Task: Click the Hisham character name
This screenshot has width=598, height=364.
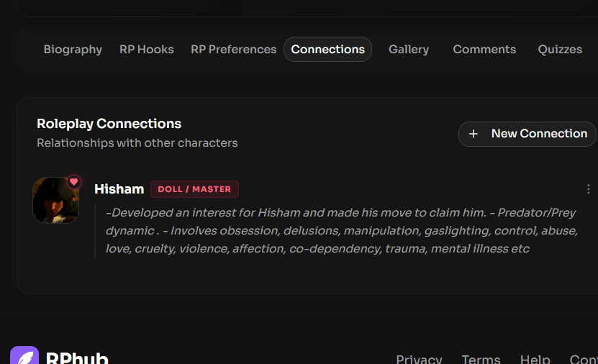Action: [x=119, y=189]
